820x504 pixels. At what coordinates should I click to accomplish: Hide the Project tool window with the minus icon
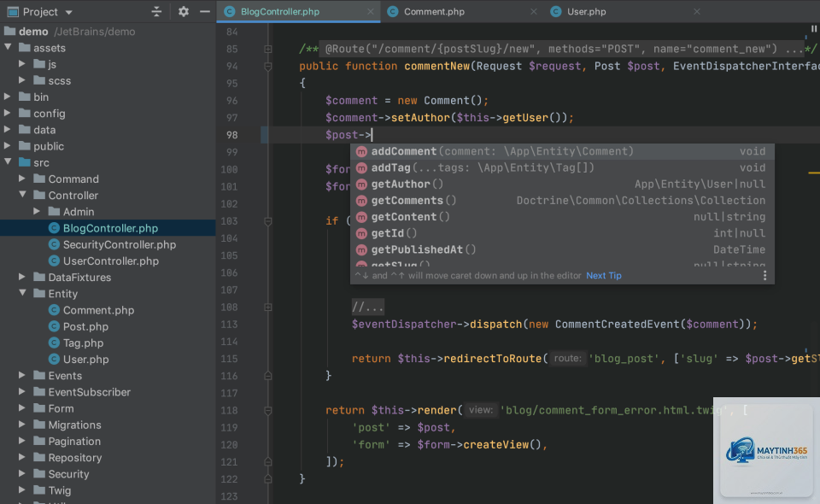coord(205,11)
